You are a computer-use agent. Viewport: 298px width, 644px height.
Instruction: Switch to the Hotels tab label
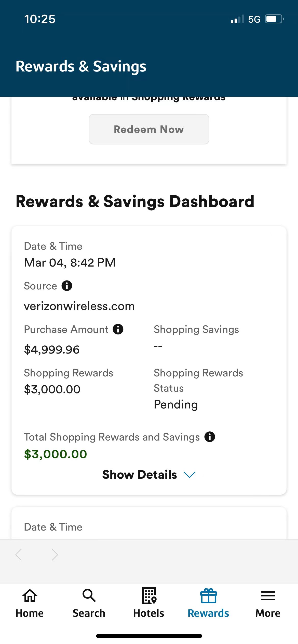(x=149, y=613)
